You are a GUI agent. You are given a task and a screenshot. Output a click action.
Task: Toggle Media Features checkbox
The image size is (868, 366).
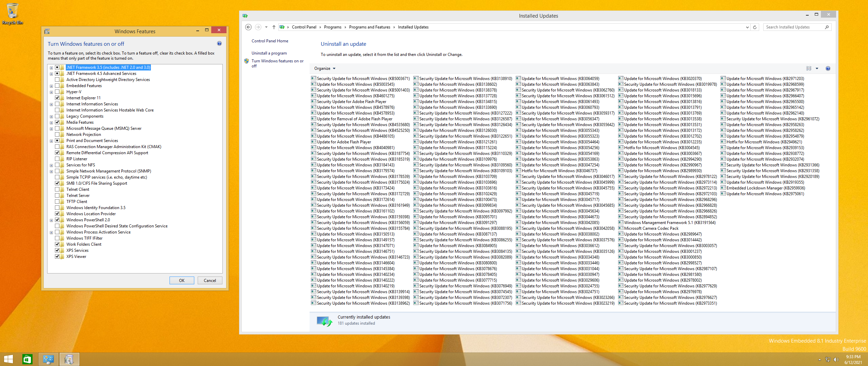click(x=57, y=122)
